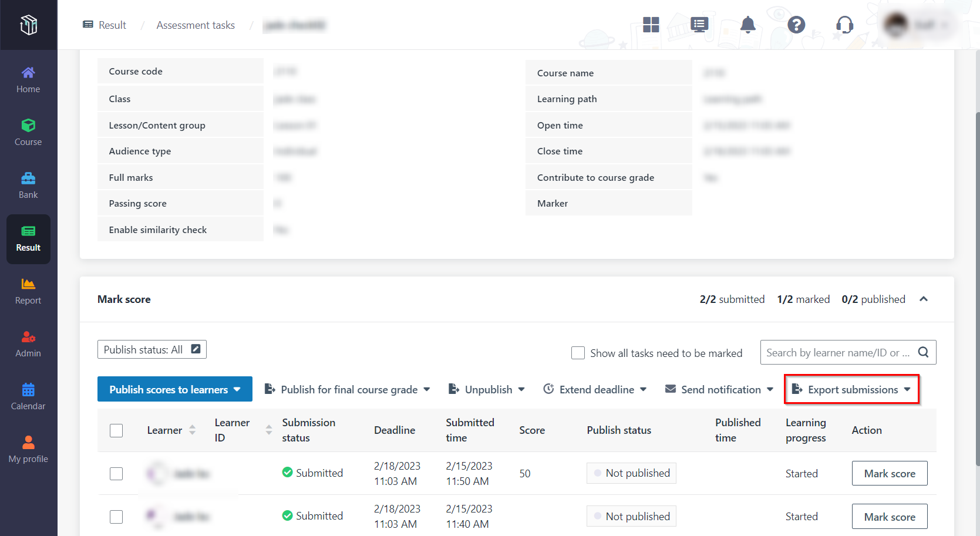Open the Admin section in sidebar
Screen dimensions: 980x536
coord(28,345)
